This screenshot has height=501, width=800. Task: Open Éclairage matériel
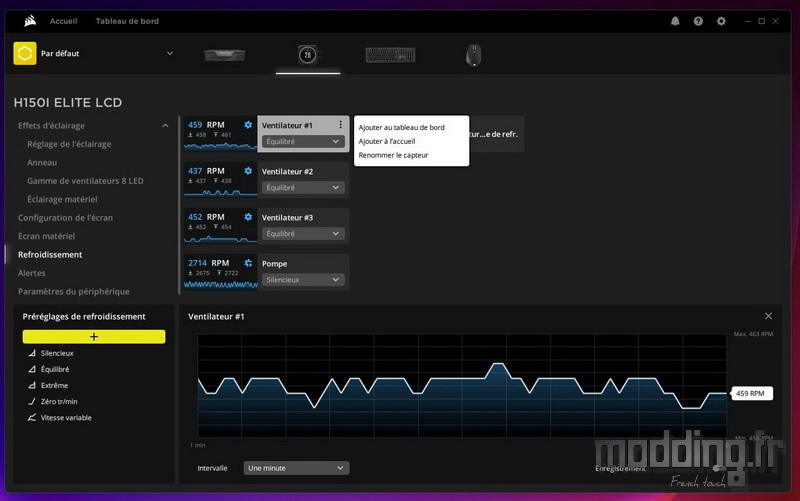coord(62,199)
